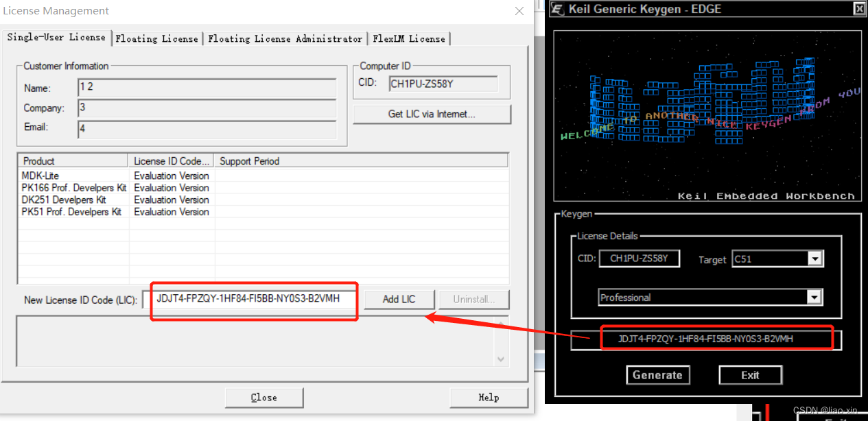Open the Floating License Administrator tab
The width and height of the screenshot is (868, 421).
click(x=285, y=38)
